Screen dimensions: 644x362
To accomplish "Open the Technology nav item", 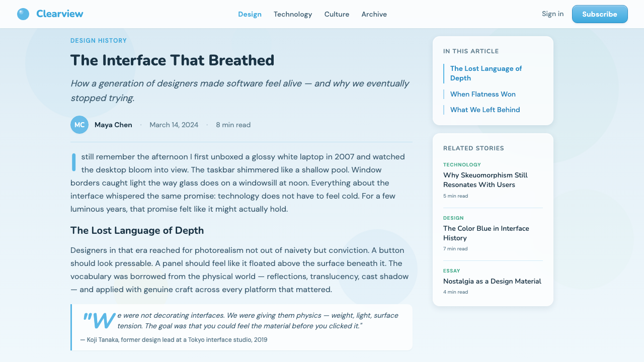I will [293, 14].
